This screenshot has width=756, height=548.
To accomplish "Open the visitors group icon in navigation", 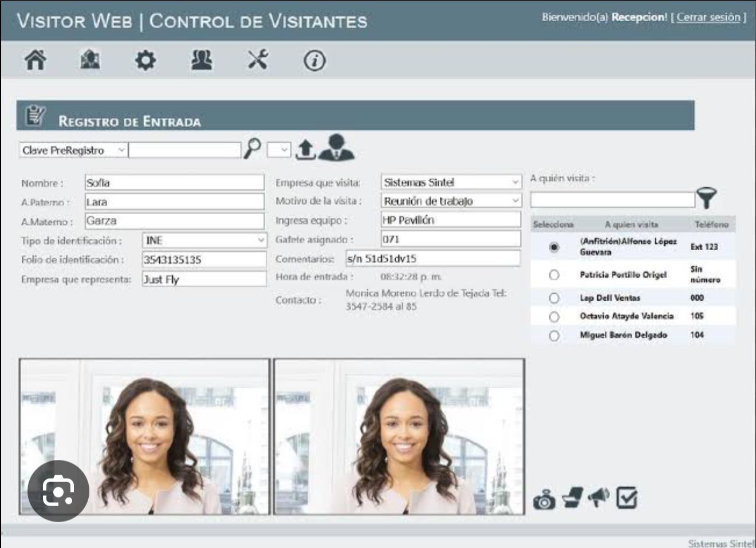I will pos(202,60).
